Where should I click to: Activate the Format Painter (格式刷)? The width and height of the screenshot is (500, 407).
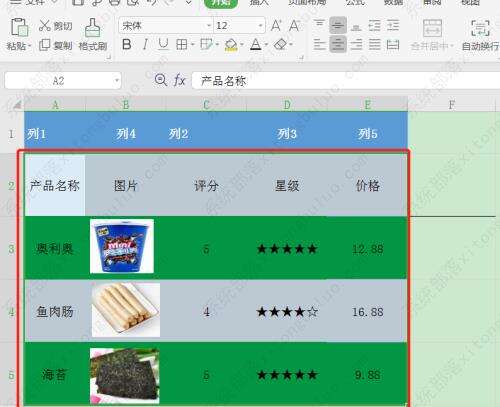pyautogui.click(x=93, y=34)
